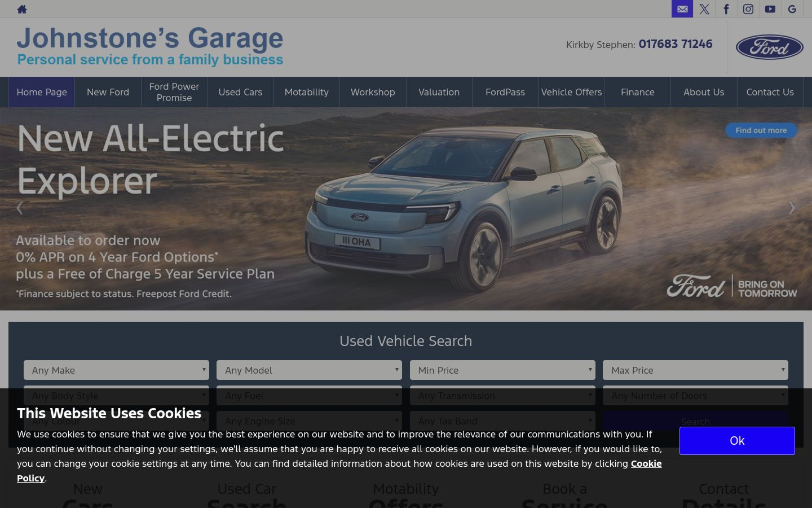Go to next banner slide arrow
The image size is (812, 508).
click(x=792, y=208)
